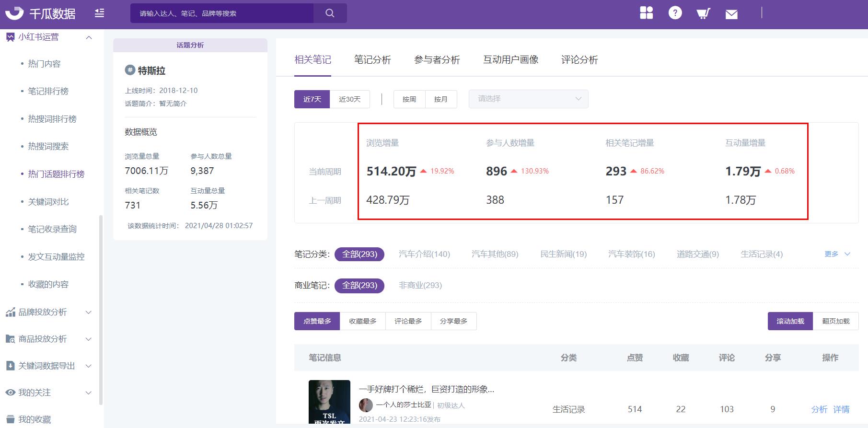Filter by 非商业(293) notes
This screenshot has width=868, height=428.
coord(420,285)
